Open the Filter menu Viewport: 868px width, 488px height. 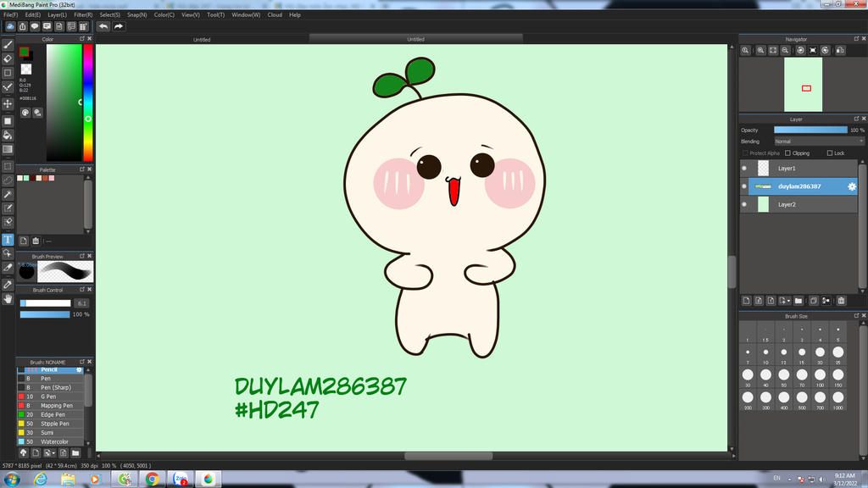click(83, 15)
